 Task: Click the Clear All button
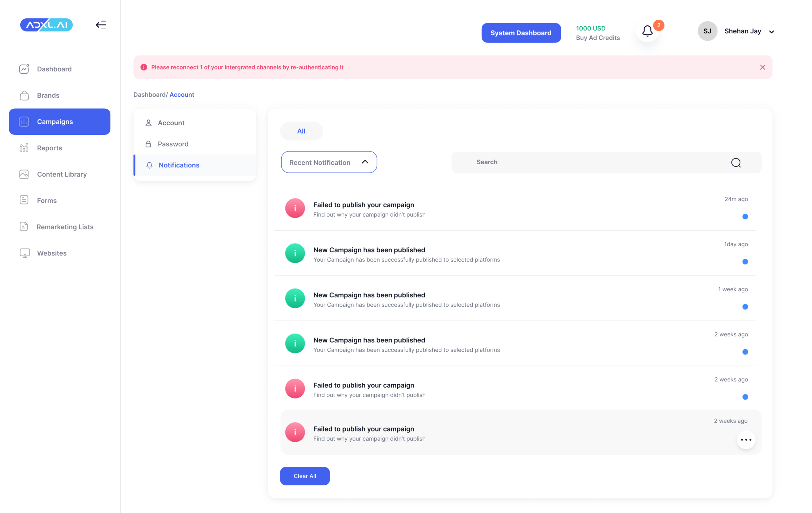click(304, 476)
